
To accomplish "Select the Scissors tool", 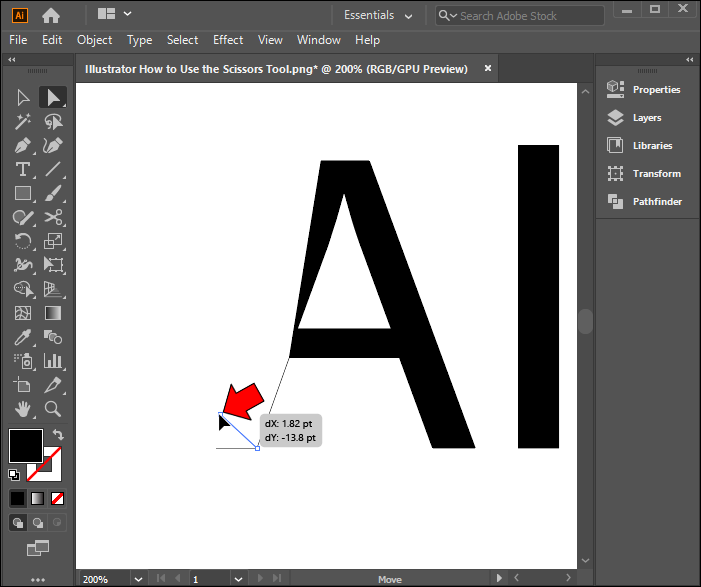I will 54,217.
